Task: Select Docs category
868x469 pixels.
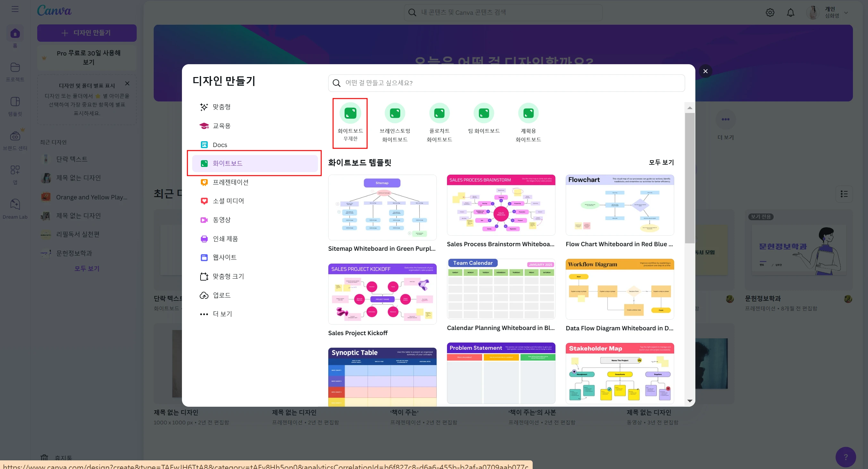Action: coord(255,145)
